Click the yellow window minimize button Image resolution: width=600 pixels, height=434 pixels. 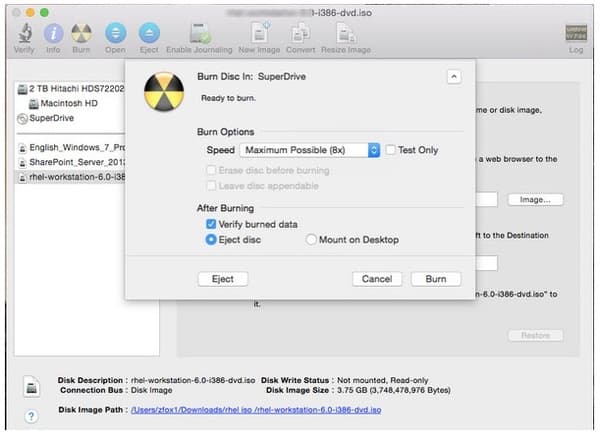pos(30,13)
